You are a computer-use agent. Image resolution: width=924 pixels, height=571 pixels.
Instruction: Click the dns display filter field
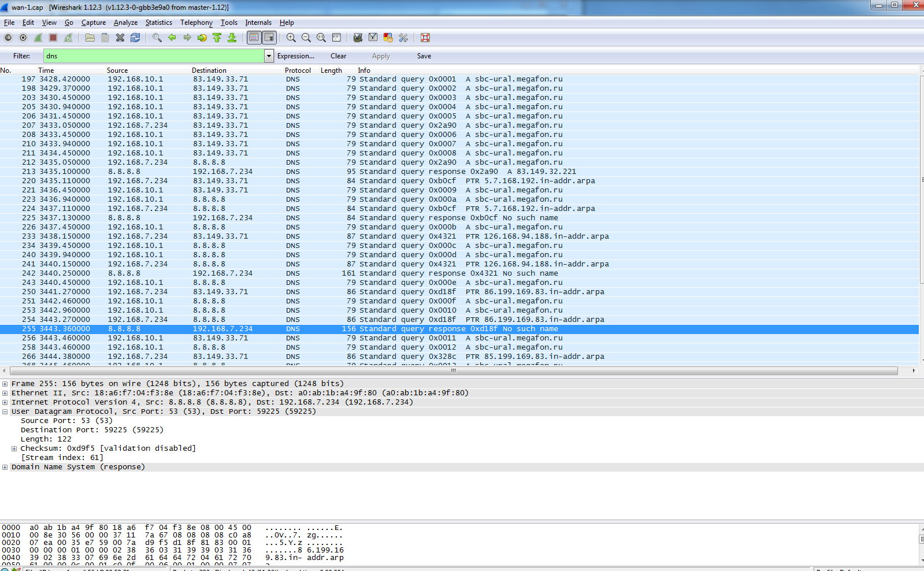154,56
